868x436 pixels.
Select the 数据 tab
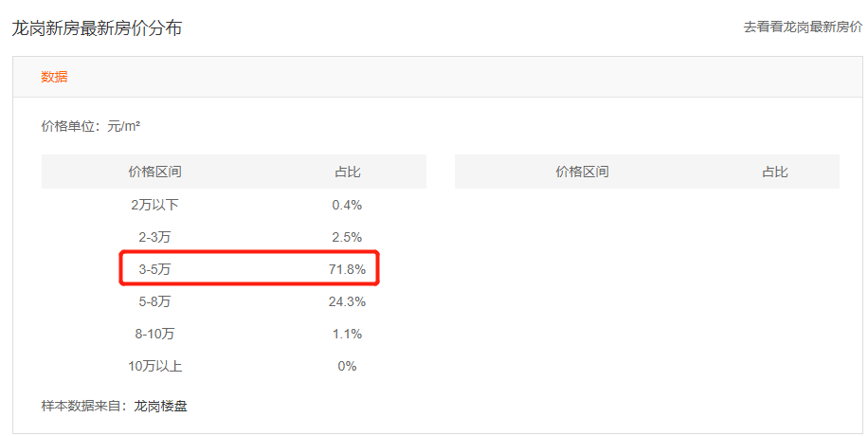click(x=54, y=77)
